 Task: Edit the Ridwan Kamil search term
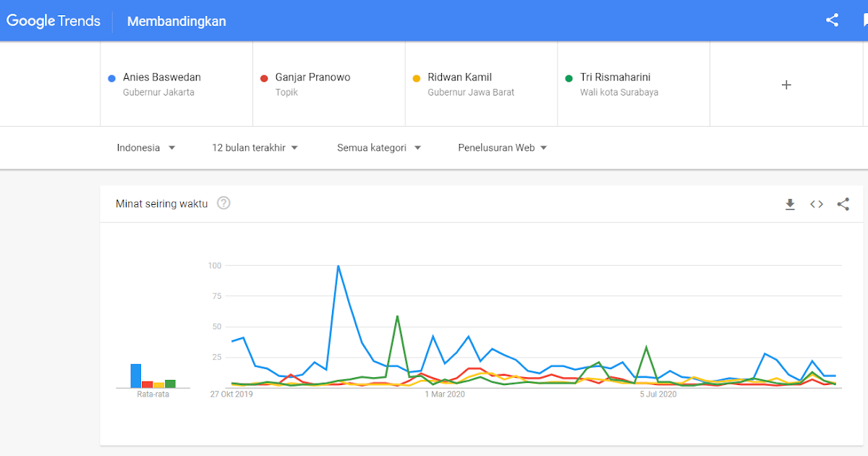click(x=460, y=77)
